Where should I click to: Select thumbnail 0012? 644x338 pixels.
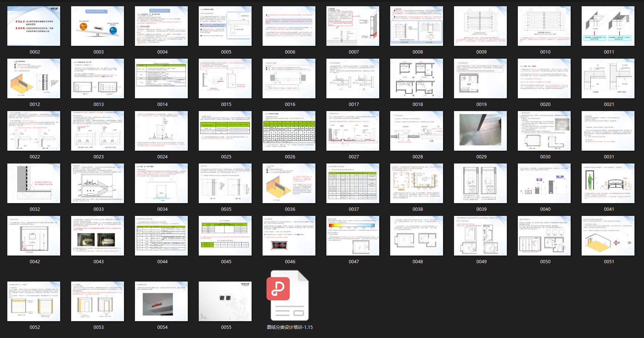34,78
